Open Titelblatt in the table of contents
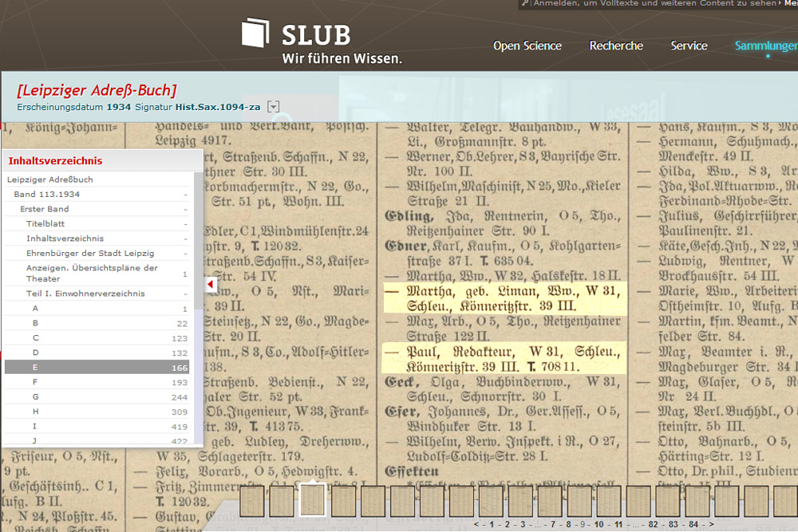 (45, 223)
